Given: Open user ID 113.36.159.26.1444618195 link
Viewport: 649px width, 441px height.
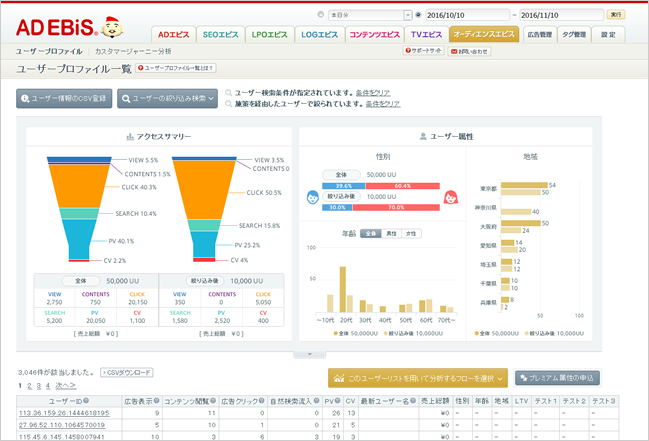Looking at the screenshot, I should pos(61,412).
